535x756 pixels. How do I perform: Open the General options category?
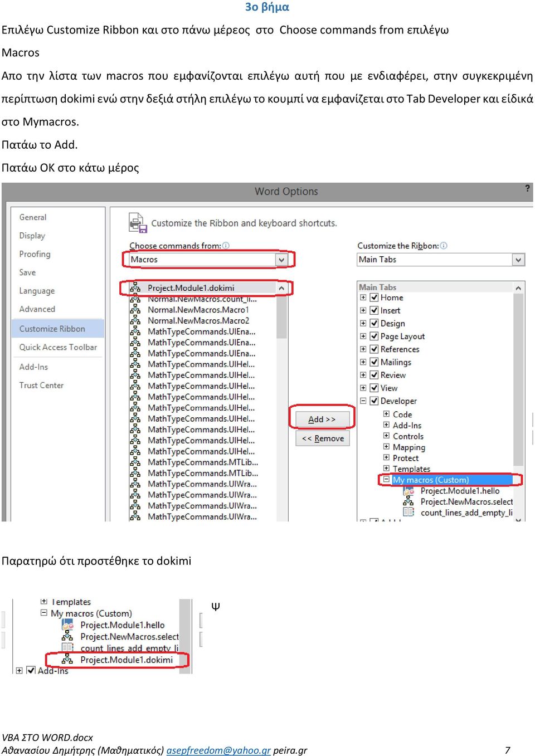(x=33, y=217)
